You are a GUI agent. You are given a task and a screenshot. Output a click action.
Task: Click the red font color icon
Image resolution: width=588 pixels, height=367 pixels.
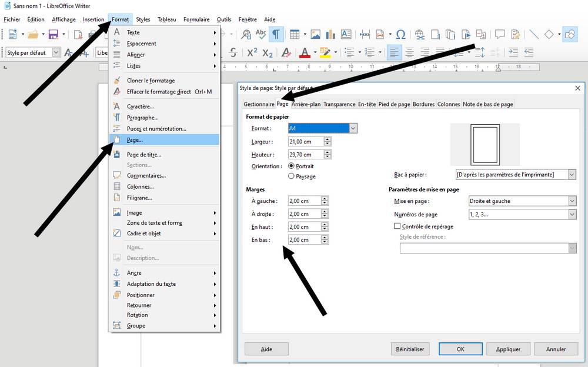click(x=305, y=52)
